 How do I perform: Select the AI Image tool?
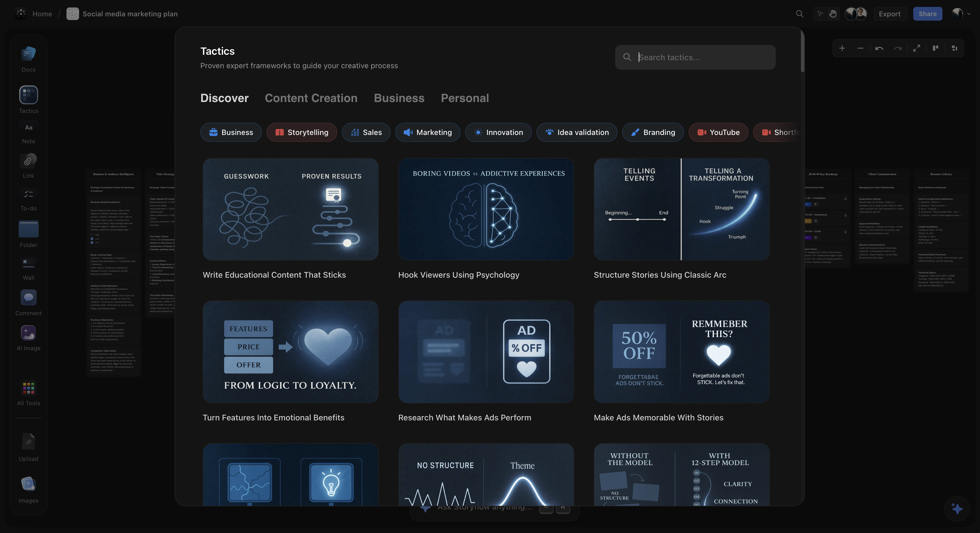(x=29, y=334)
